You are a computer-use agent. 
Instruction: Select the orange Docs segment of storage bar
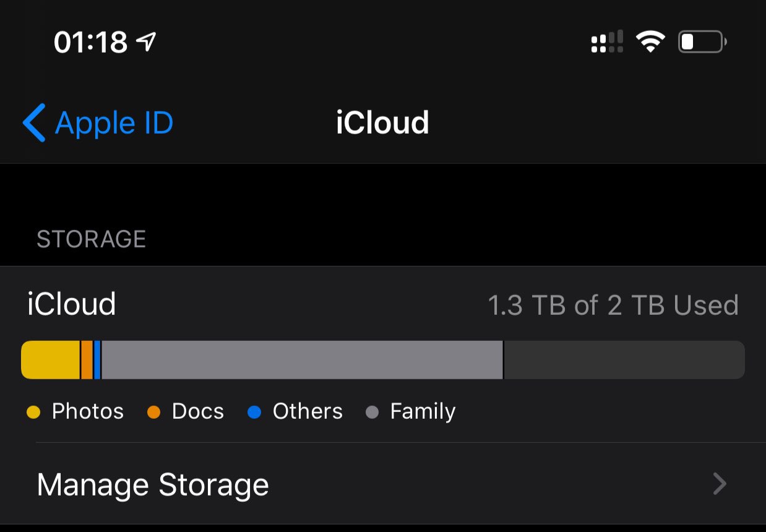(87, 359)
